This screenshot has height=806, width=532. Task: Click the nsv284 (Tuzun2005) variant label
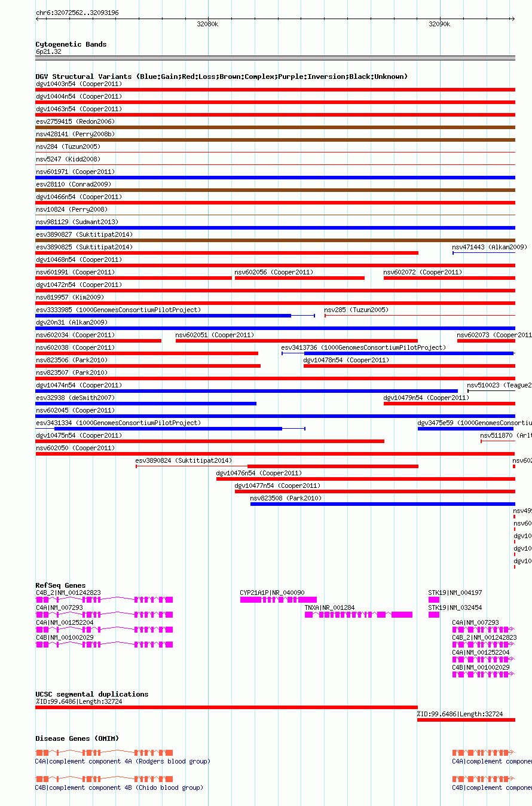pos(68,146)
